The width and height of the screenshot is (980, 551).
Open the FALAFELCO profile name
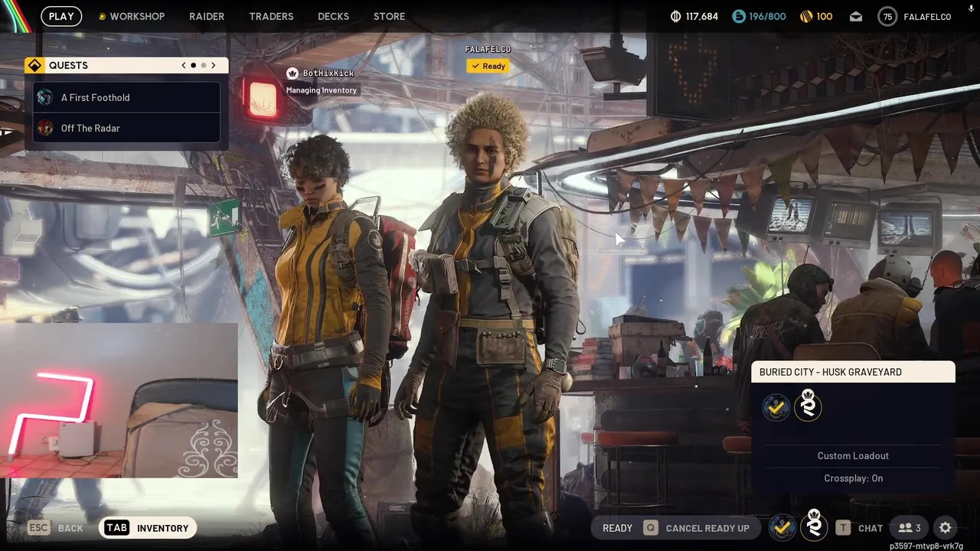(x=927, y=16)
